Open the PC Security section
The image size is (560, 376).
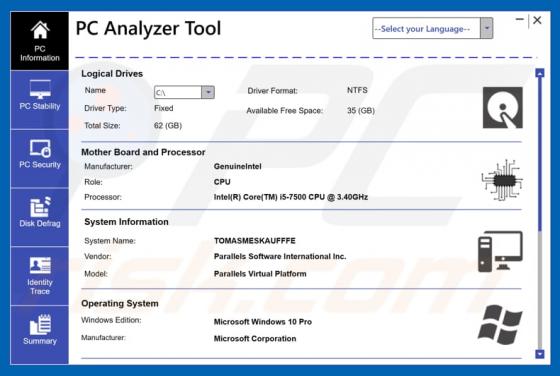[40, 159]
